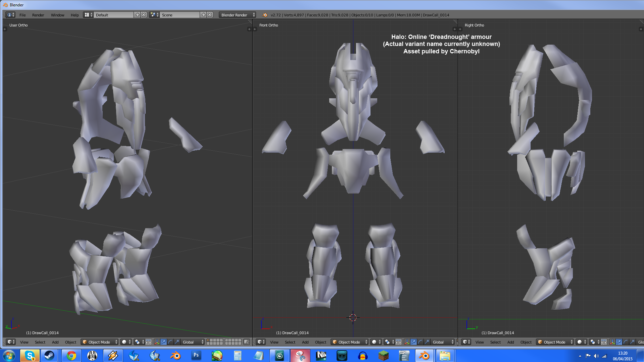Open viewport shading selector in Right Ortho viewport
Screen dimensions: 644x362
[x=582, y=342]
